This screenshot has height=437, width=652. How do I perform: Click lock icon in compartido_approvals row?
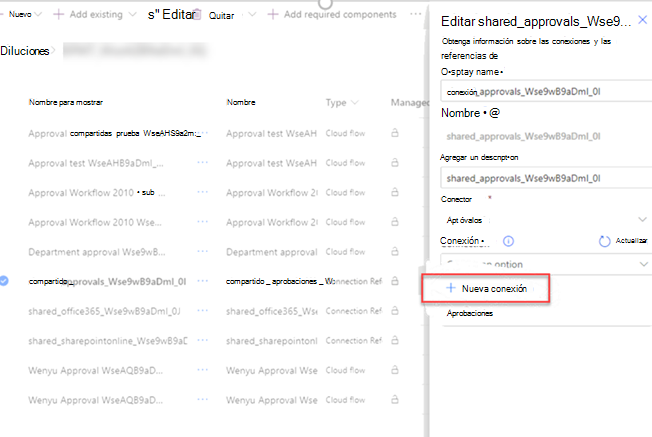point(395,281)
